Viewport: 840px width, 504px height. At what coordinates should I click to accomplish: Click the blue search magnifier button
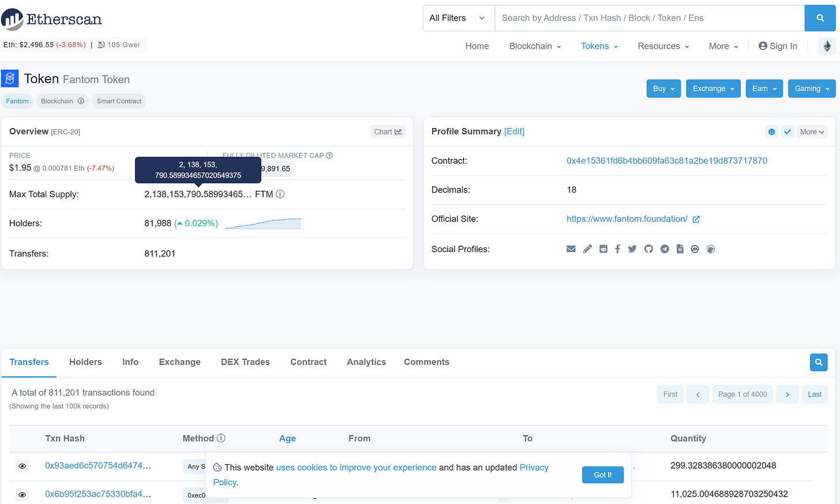(x=820, y=18)
